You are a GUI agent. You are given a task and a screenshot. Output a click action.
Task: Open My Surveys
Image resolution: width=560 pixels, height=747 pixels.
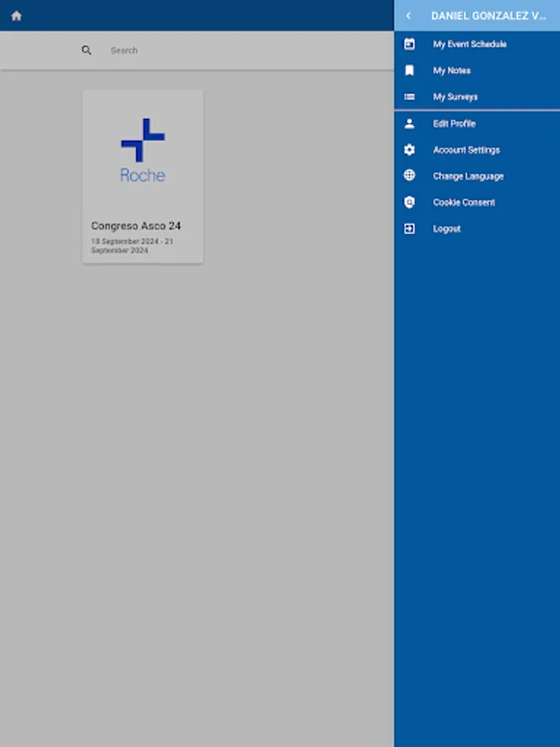[x=455, y=97]
